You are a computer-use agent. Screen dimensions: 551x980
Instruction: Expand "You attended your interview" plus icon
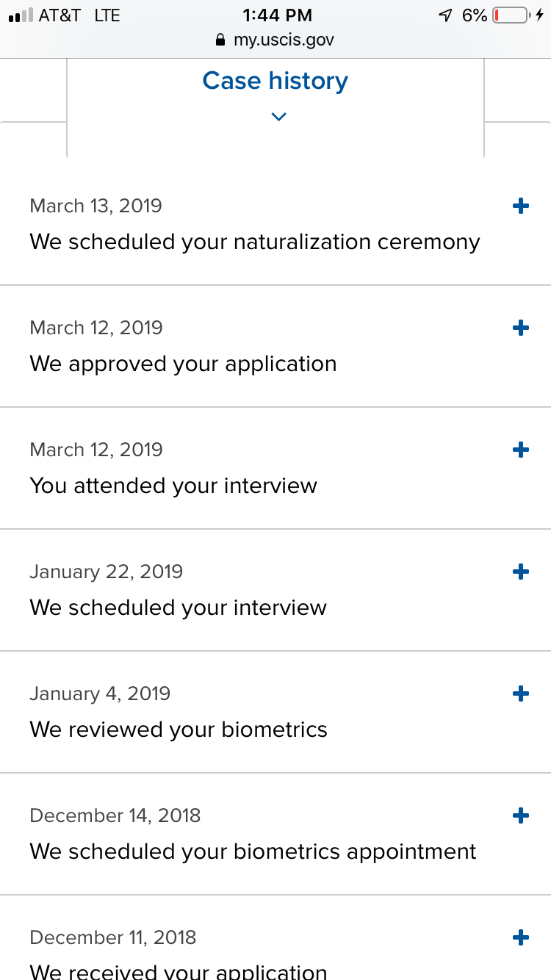click(x=520, y=450)
